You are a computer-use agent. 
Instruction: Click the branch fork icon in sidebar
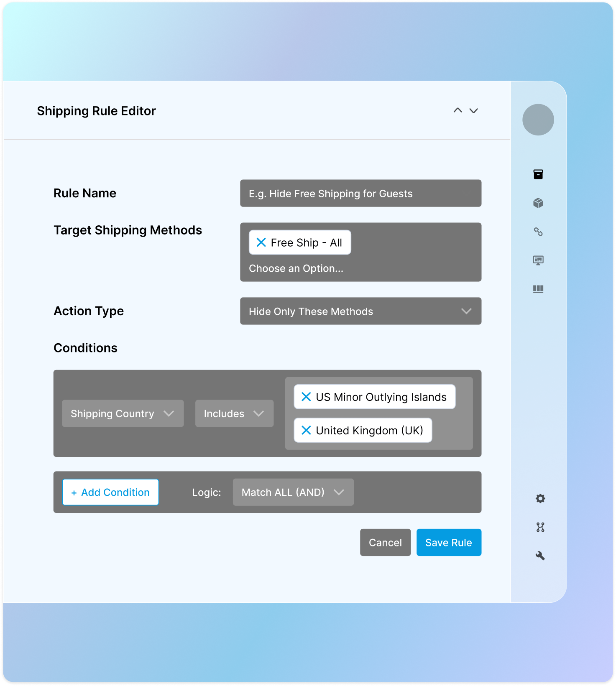[540, 527]
